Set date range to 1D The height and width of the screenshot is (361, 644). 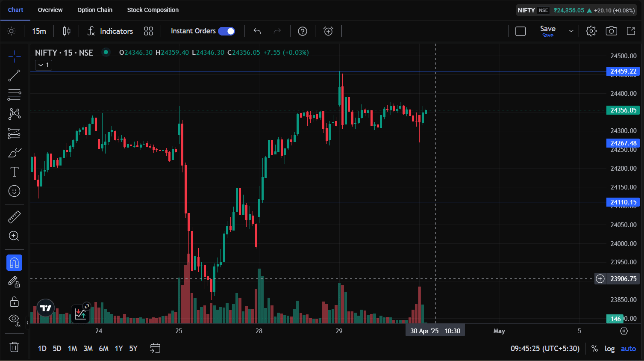[x=42, y=349]
